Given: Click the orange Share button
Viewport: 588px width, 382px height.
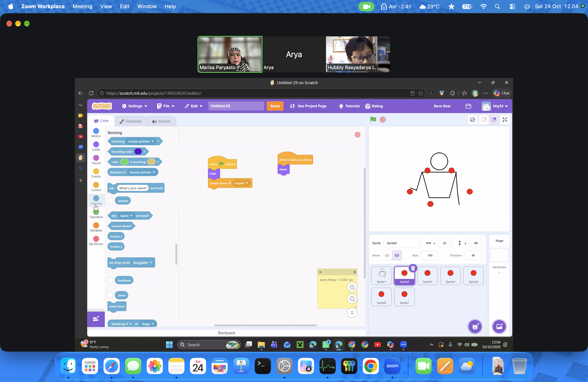Looking at the screenshot, I should [x=275, y=106].
